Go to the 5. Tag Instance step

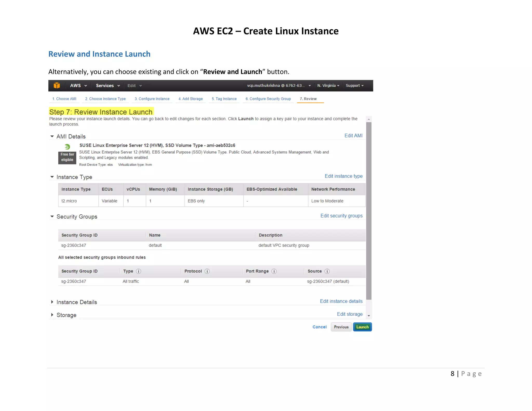pos(224,99)
